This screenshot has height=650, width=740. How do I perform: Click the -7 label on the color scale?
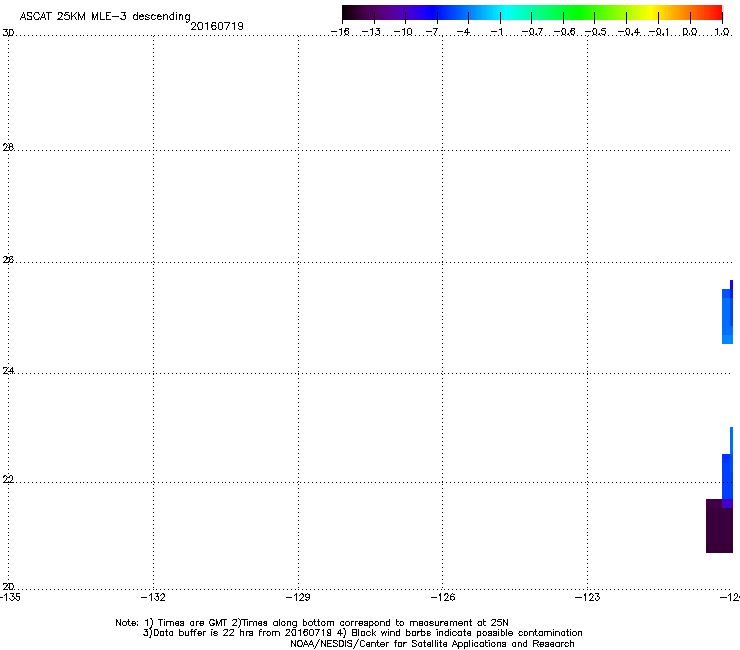coord(433,32)
